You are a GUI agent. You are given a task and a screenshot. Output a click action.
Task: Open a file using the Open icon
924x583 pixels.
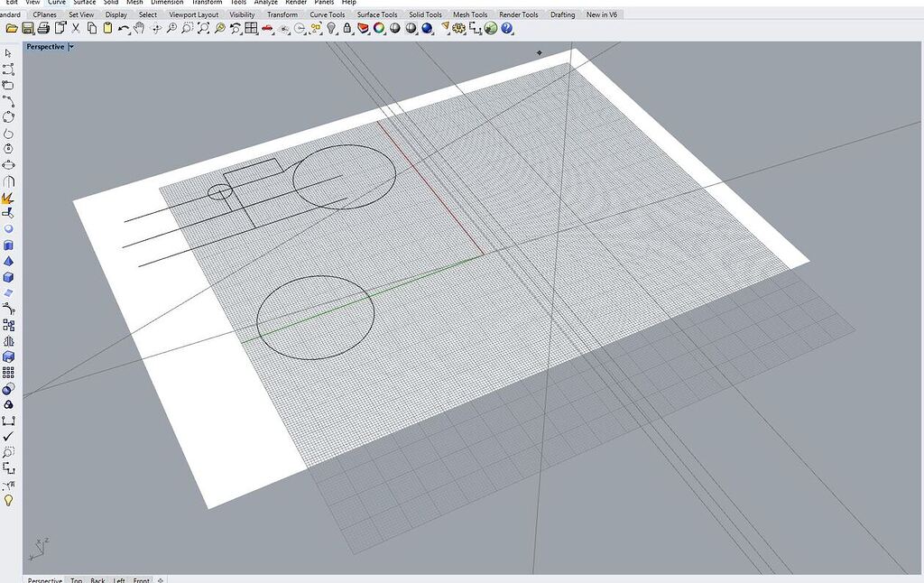(x=13, y=28)
